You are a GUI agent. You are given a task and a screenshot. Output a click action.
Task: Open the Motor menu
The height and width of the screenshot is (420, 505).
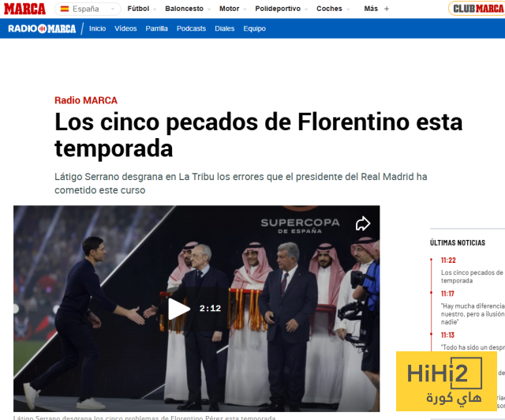pyautogui.click(x=232, y=9)
